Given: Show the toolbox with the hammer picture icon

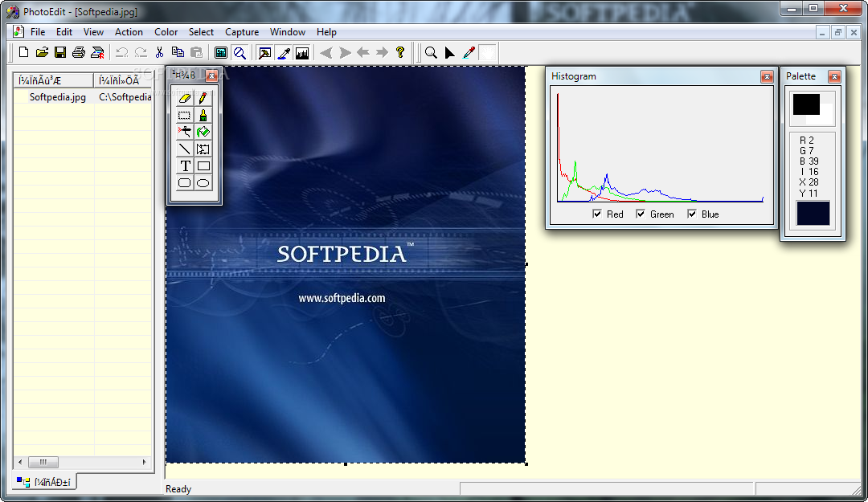Looking at the screenshot, I should coord(265,52).
